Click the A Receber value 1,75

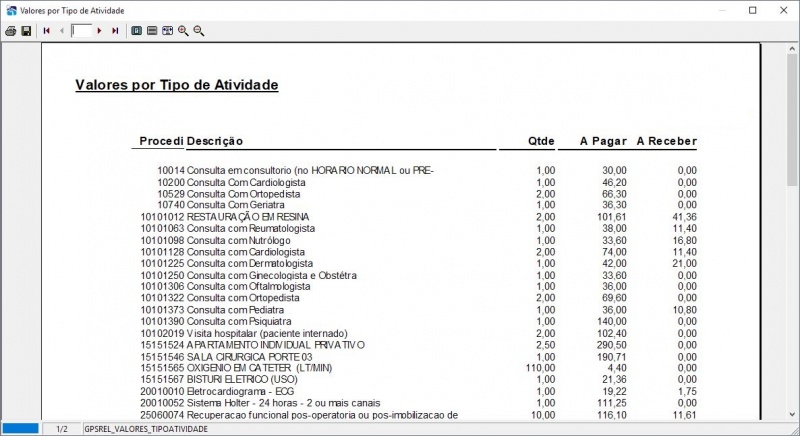pos(688,392)
